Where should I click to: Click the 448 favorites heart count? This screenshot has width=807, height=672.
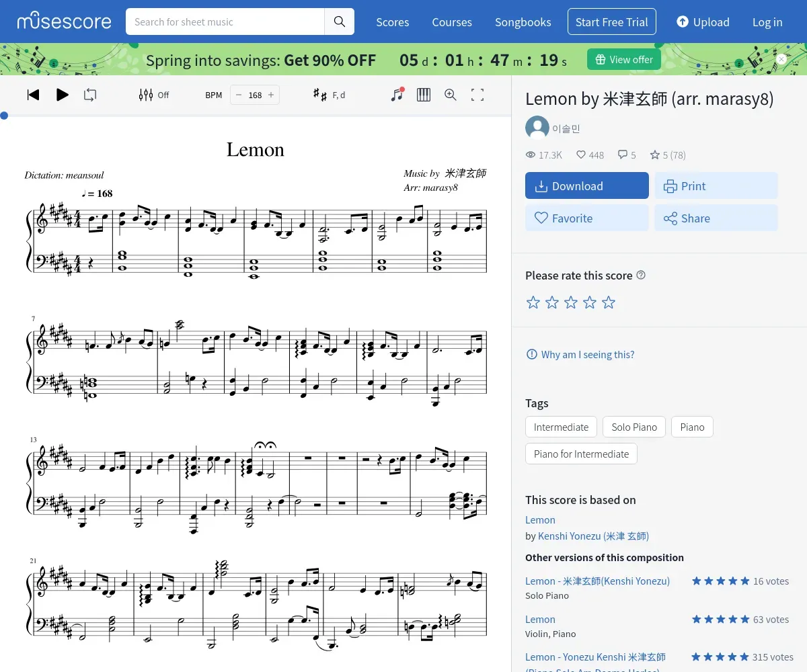click(x=590, y=155)
